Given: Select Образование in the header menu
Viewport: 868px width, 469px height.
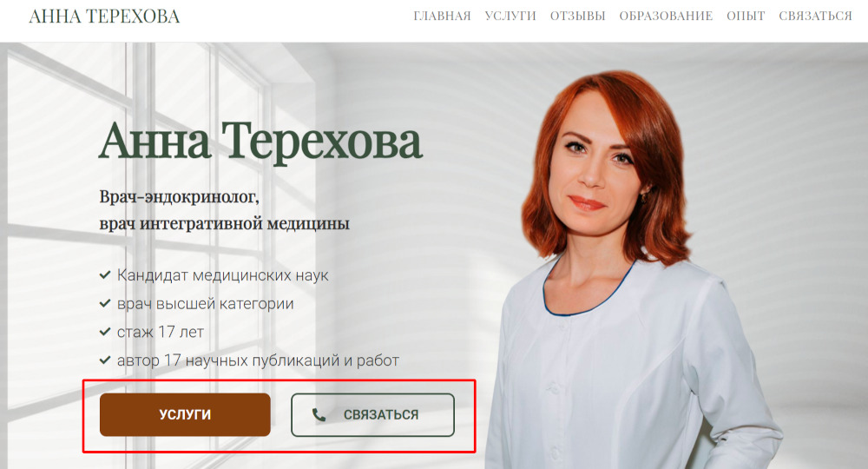Looking at the screenshot, I should 666,16.
